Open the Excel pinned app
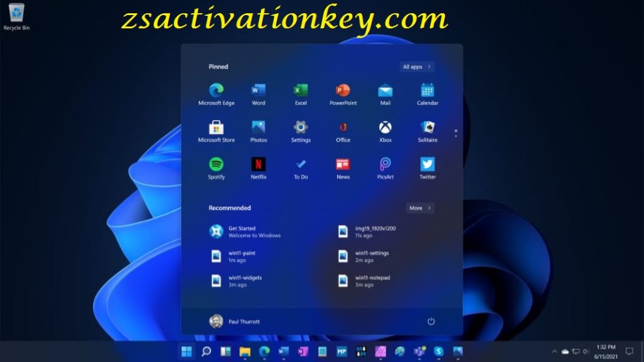Viewport: 644px width, 362px height. click(x=301, y=94)
